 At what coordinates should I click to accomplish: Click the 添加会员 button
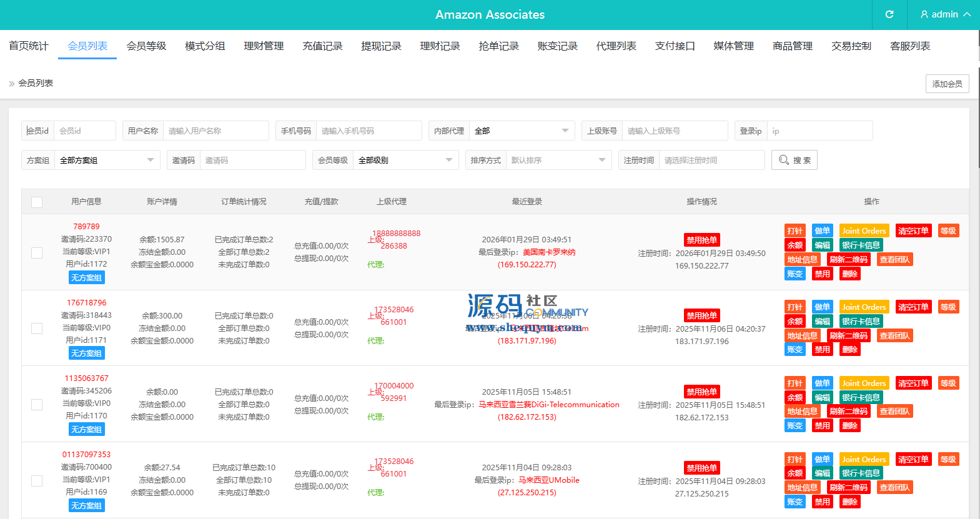(x=947, y=84)
